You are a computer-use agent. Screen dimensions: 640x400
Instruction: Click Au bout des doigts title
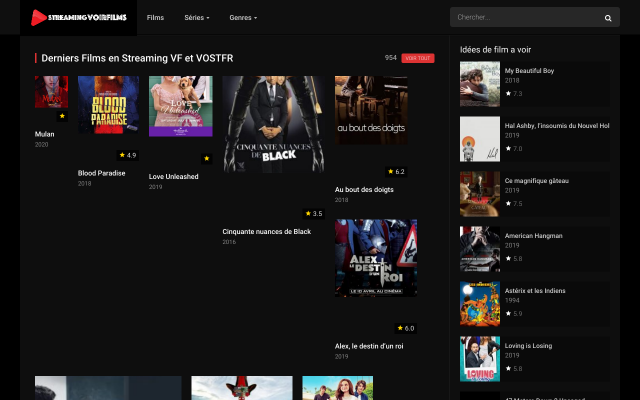click(x=364, y=189)
